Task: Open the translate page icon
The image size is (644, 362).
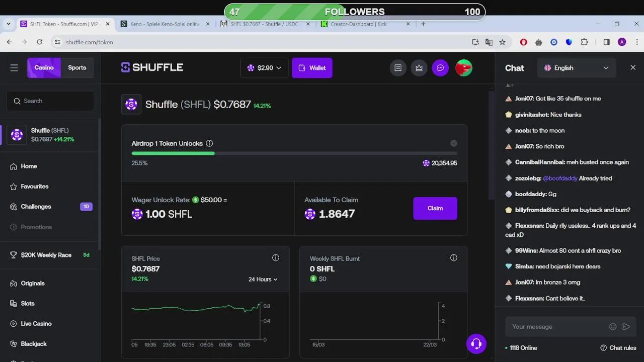Action: pyautogui.click(x=489, y=42)
